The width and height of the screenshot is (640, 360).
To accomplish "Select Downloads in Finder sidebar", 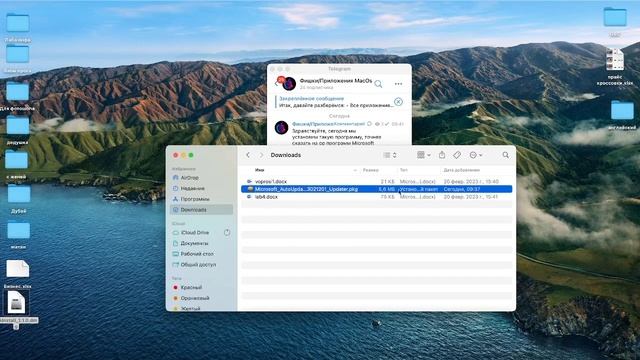I will click(x=201, y=210).
